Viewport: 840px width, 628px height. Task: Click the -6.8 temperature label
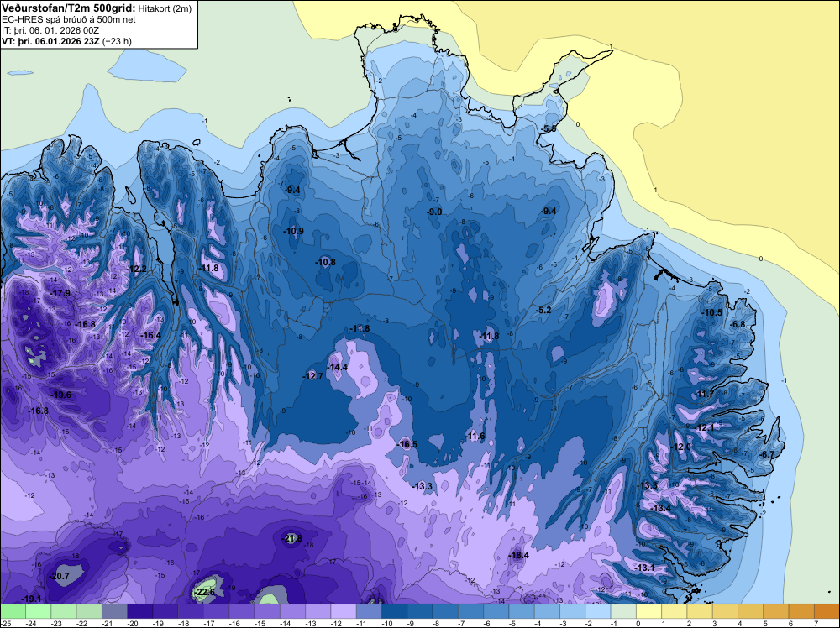[738, 324]
